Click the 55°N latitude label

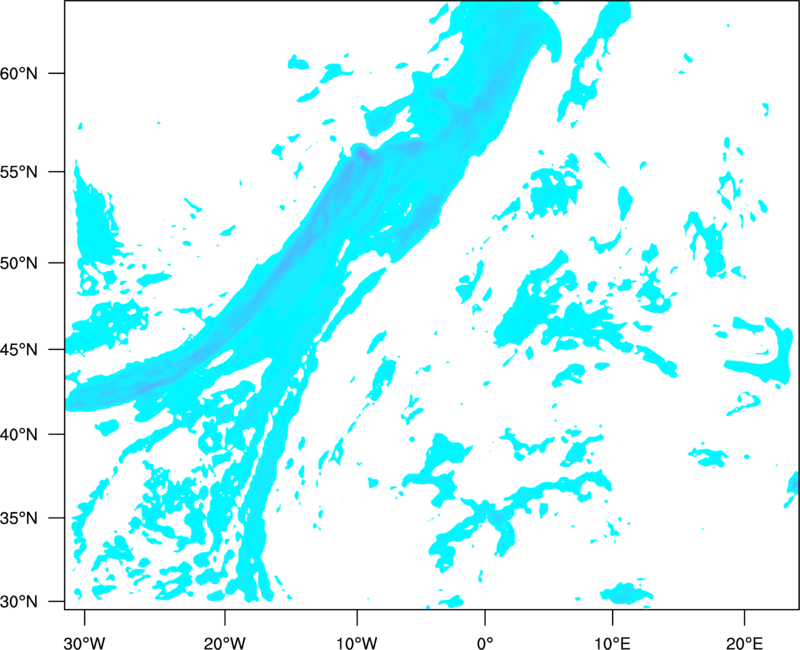[x=19, y=172]
